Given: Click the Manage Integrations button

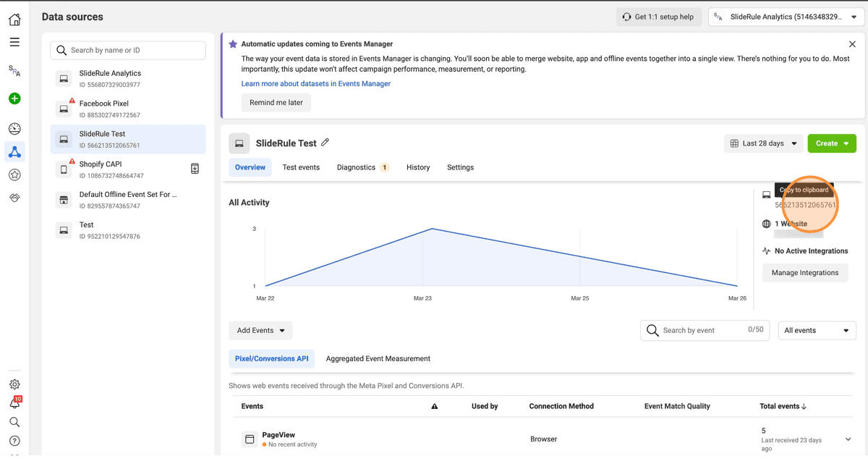Looking at the screenshot, I should coord(805,273).
